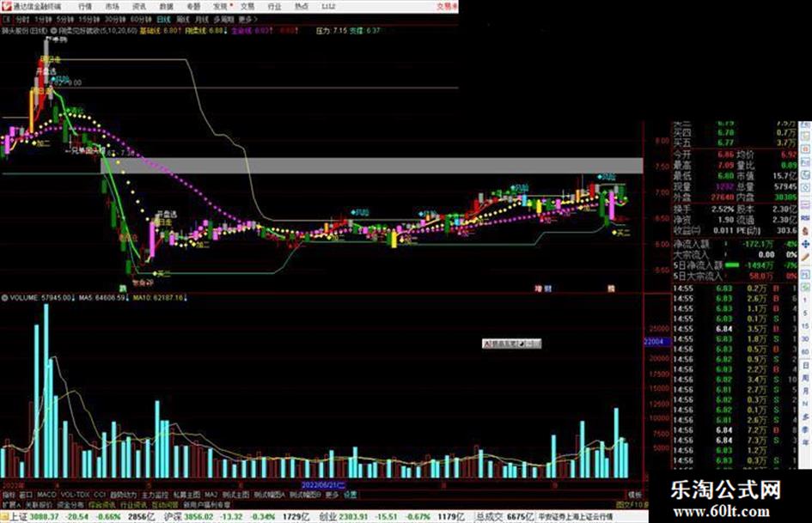Select period 1 in right sidebar
Screen dimensions: 812x523
click(805, 301)
